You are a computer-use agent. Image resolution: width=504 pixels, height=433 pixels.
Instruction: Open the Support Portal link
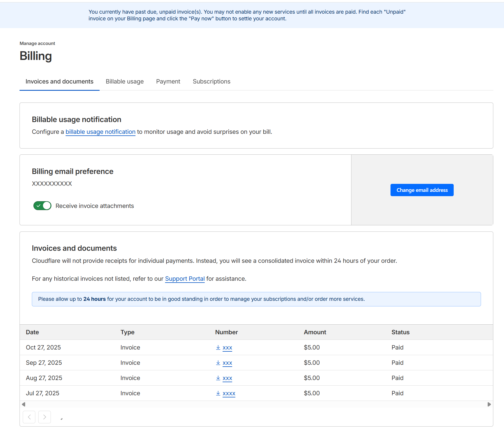(x=185, y=279)
